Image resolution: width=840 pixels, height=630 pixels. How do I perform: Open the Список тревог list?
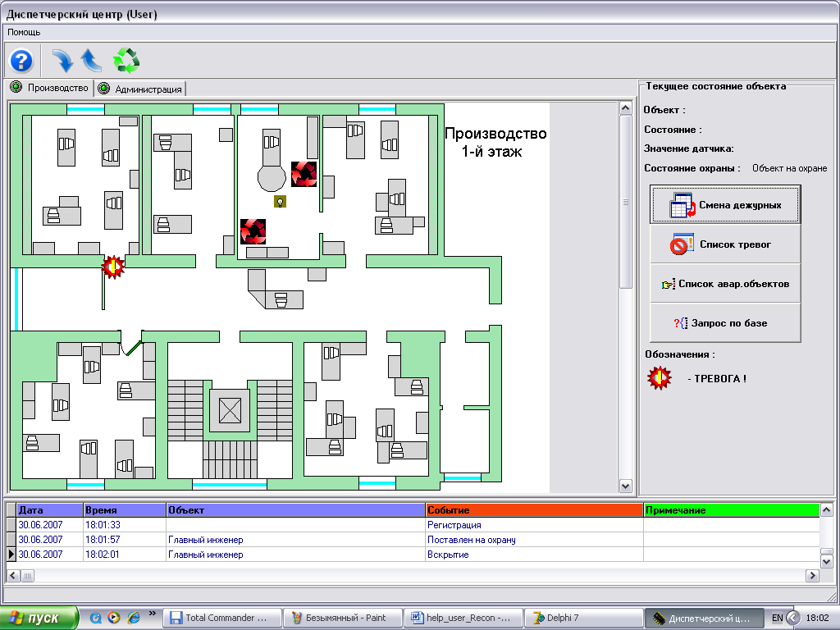725,244
